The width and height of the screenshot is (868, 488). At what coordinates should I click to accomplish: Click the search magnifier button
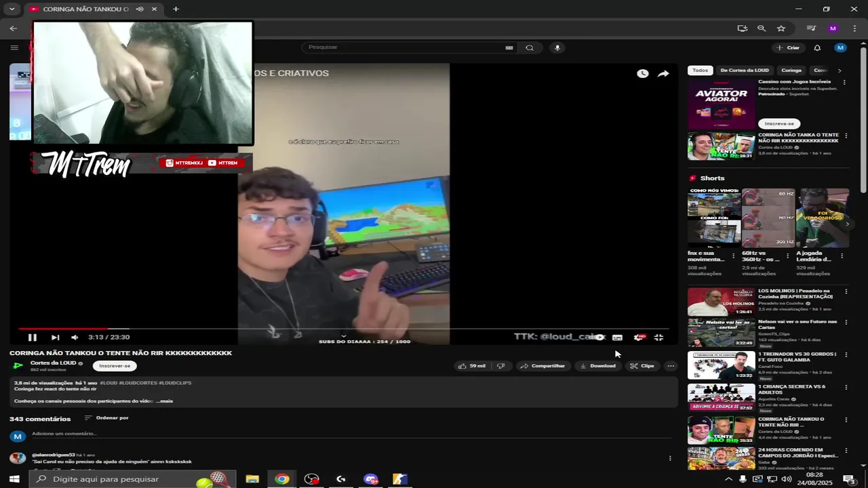530,47
